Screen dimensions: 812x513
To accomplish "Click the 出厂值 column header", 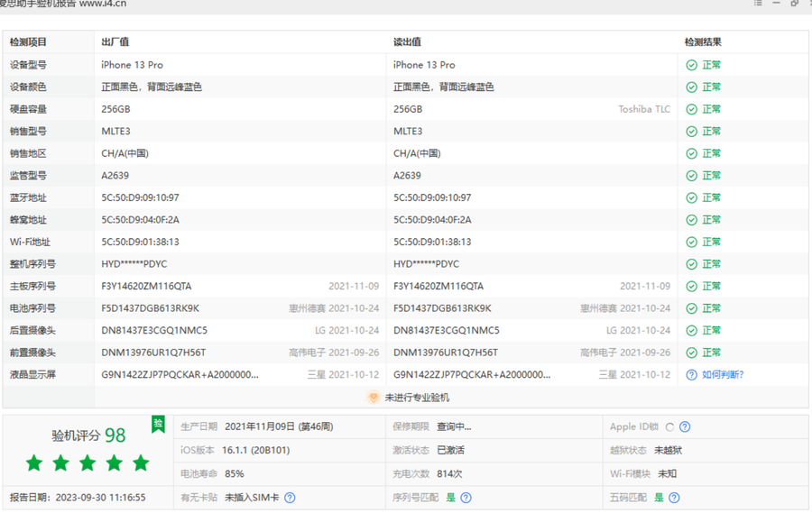I will [115, 42].
